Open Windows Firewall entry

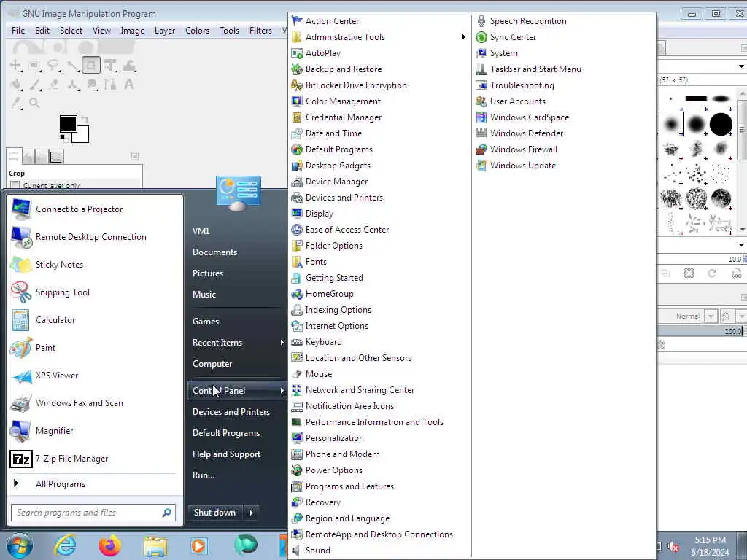click(x=523, y=149)
